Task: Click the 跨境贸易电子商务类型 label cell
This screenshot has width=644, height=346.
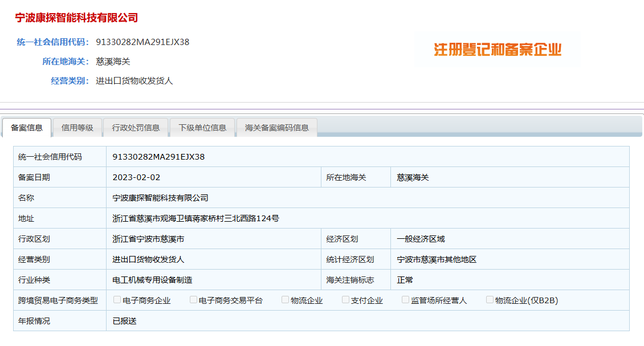Action: pos(60,300)
